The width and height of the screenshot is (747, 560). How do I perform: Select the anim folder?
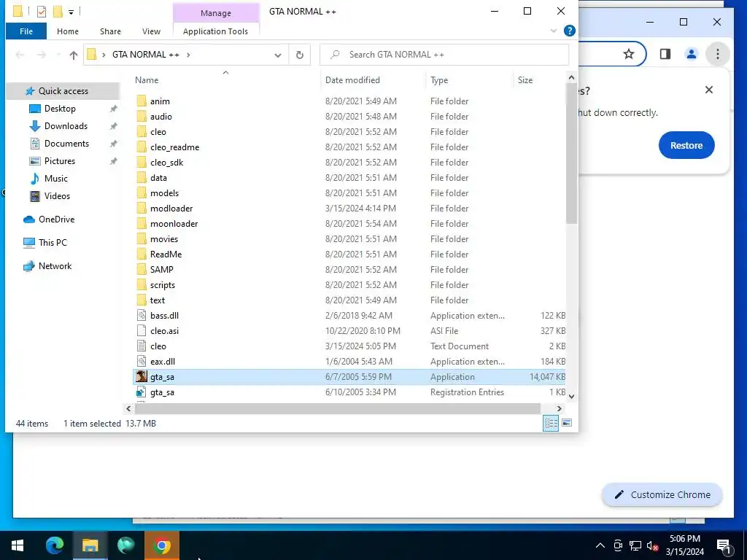click(349, 101)
